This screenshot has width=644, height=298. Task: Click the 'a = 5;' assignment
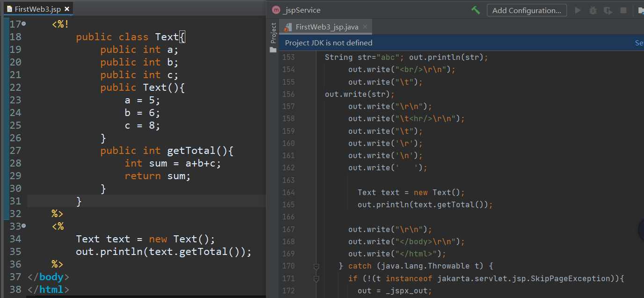(142, 100)
